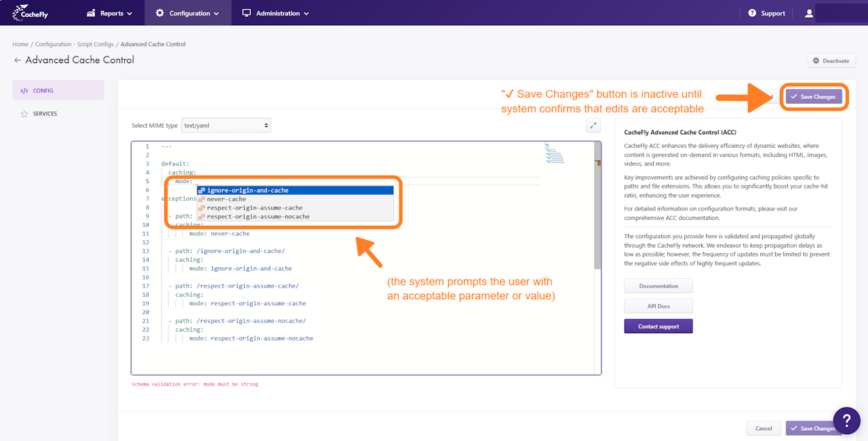
Task: Click the CONFIG code icon in sidebar
Action: pos(24,90)
